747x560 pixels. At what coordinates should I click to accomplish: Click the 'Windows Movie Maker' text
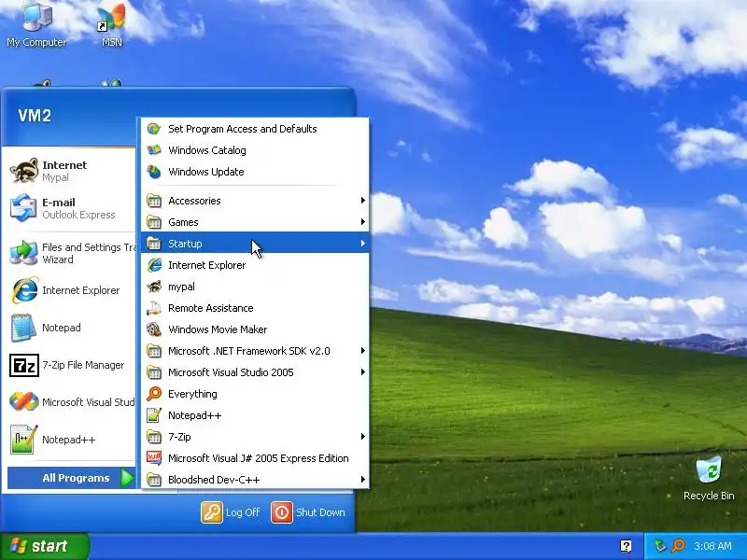[x=218, y=329]
